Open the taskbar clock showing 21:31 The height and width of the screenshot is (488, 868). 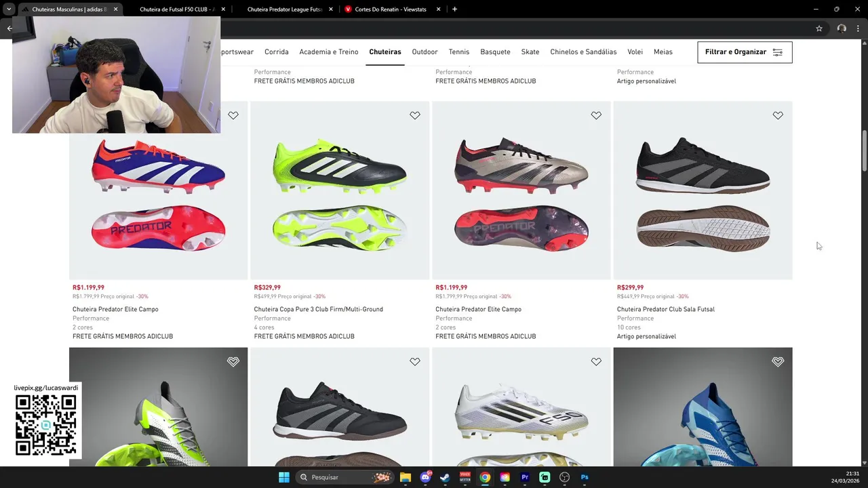pyautogui.click(x=846, y=477)
